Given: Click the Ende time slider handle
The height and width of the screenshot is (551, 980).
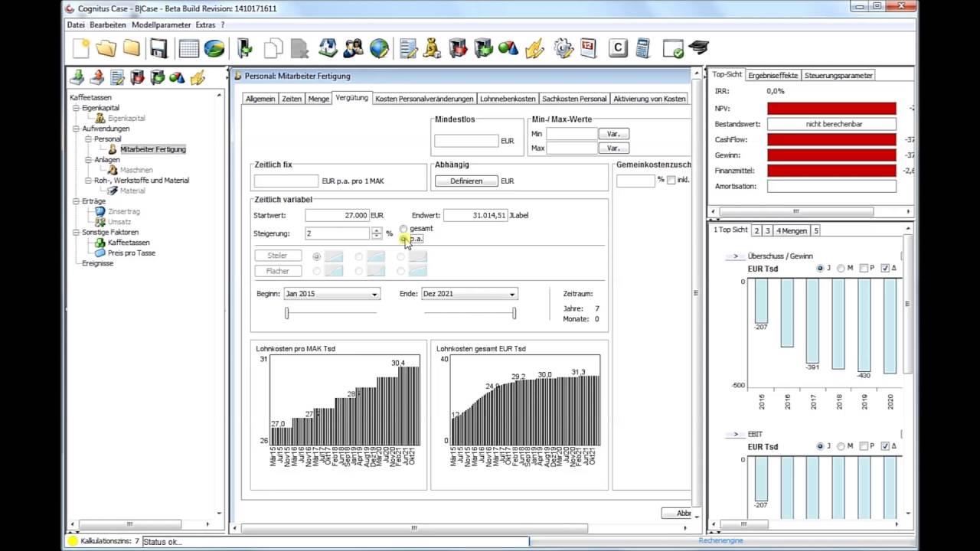Looking at the screenshot, I should (514, 313).
